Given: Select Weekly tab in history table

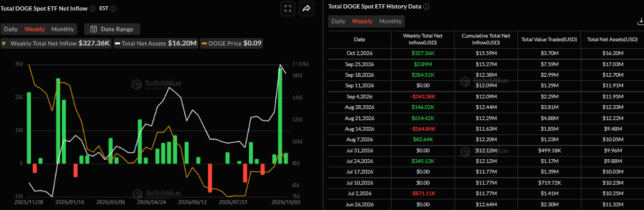Looking at the screenshot, I should pyautogui.click(x=362, y=21).
